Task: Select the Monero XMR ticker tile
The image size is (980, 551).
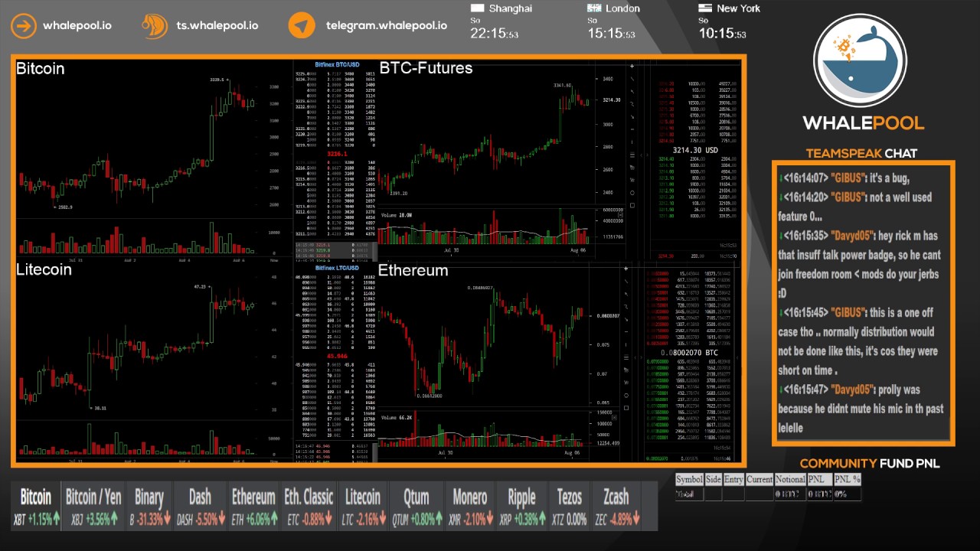Action: coord(470,507)
